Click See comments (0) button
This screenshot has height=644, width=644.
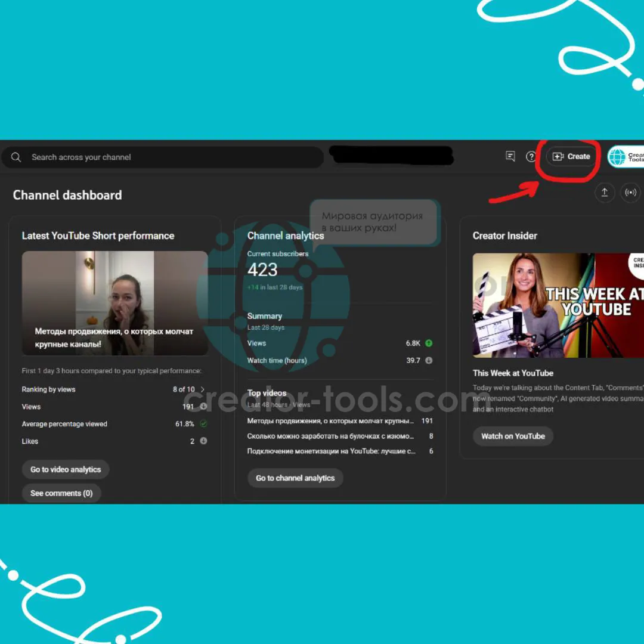(x=61, y=493)
